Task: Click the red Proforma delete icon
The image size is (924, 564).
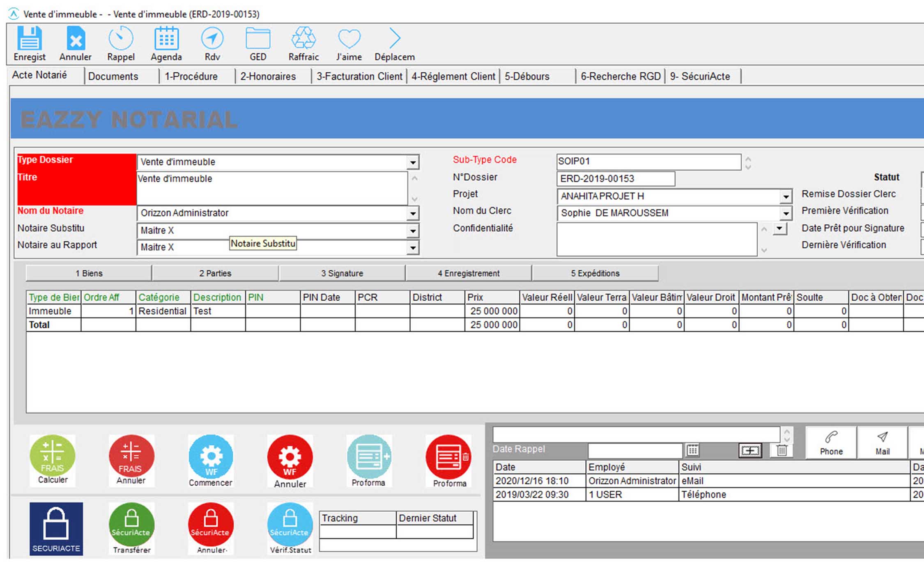Action: tap(448, 460)
